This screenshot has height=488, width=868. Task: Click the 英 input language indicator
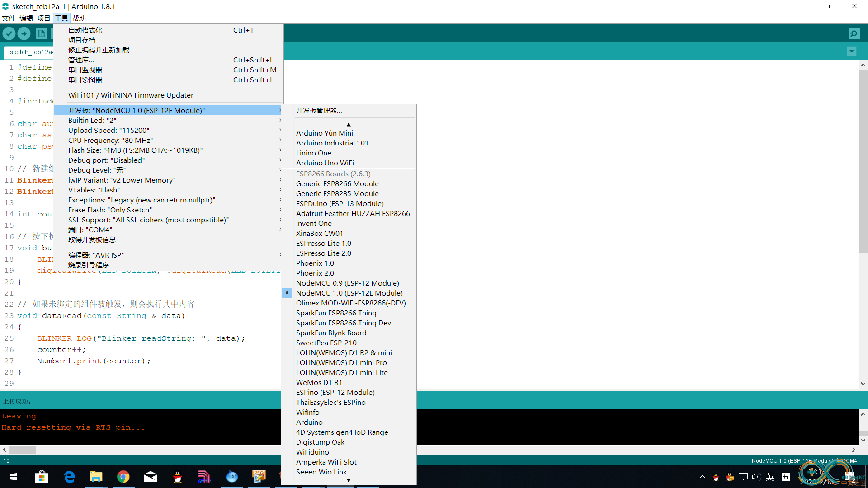[x=770, y=477]
